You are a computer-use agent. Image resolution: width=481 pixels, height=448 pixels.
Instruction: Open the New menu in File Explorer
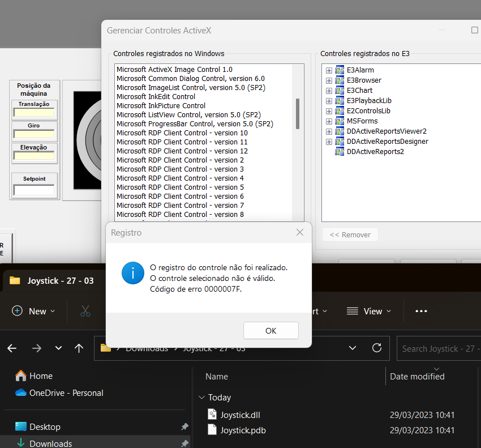click(x=34, y=311)
